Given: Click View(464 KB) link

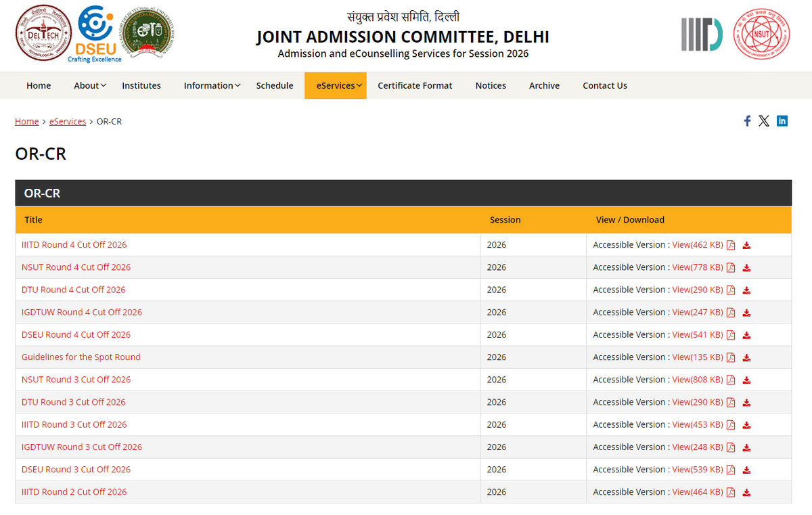Looking at the screenshot, I should (698, 492).
